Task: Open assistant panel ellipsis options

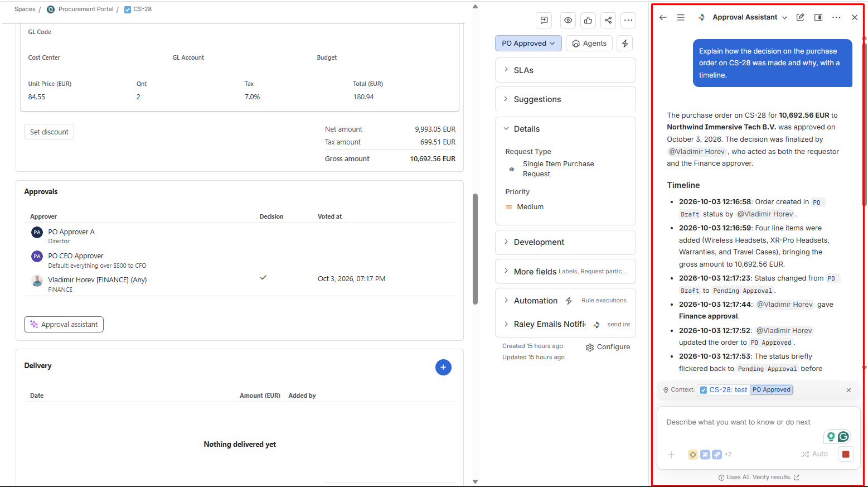Action: [x=836, y=17]
